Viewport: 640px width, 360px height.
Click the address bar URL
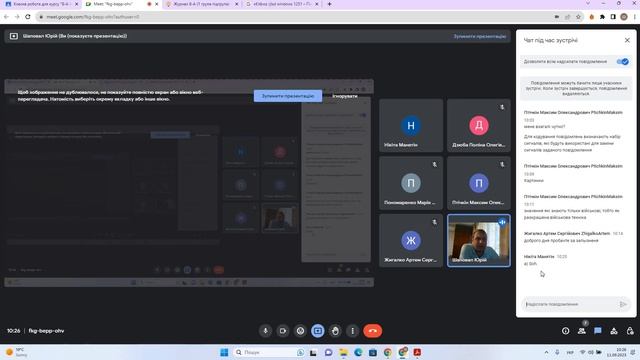pyautogui.click(x=93, y=17)
